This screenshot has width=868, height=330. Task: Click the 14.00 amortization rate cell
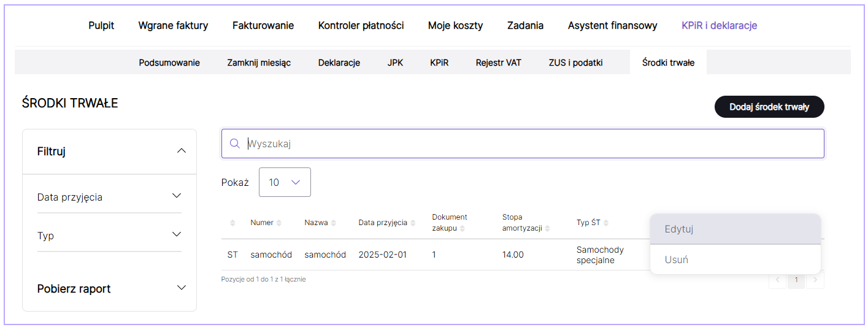[513, 255]
